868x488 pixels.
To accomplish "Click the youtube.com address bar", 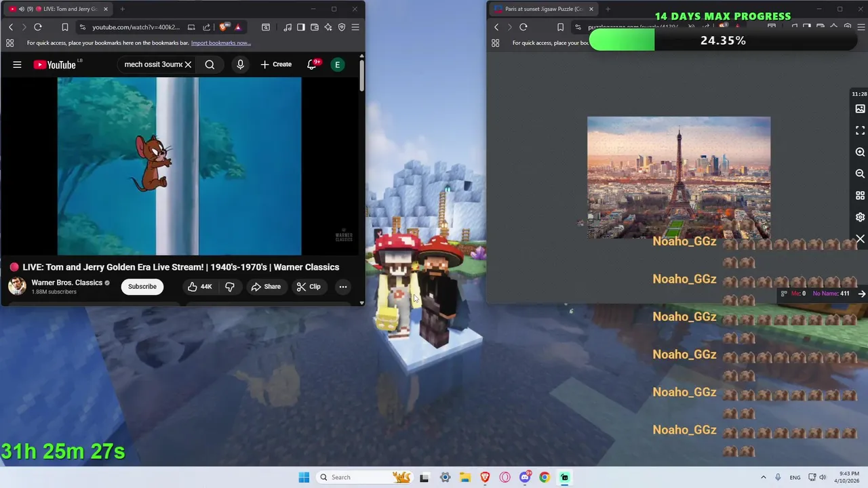I will [x=136, y=27].
